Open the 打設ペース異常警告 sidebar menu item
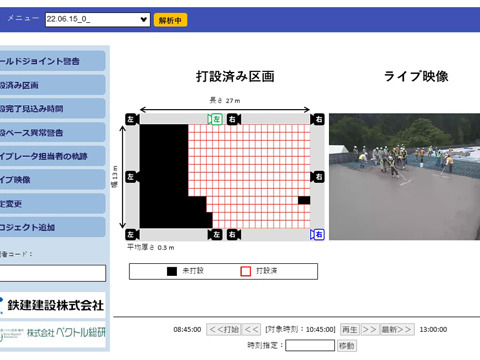 52,132
